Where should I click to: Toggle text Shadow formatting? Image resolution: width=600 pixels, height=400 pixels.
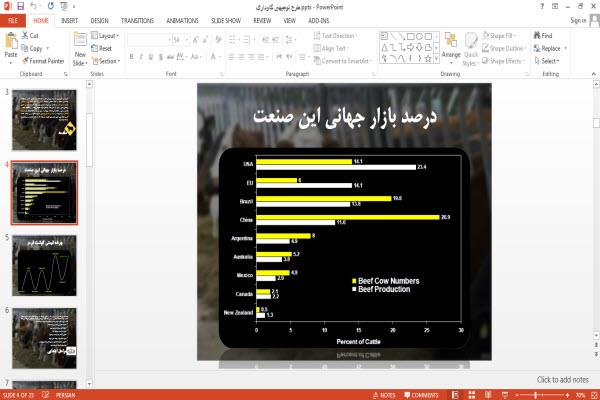tap(161, 57)
